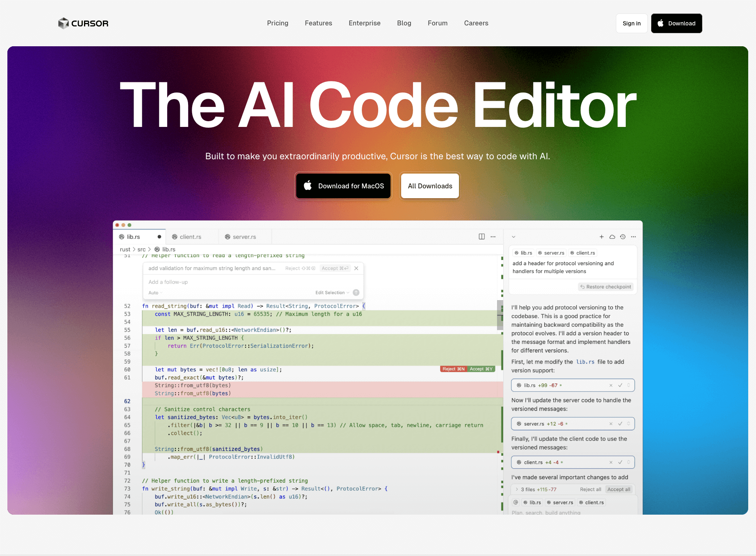Image resolution: width=756 pixels, height=556 pixels.
Task: Click line 52 fn read_string code
Action: 253,306
